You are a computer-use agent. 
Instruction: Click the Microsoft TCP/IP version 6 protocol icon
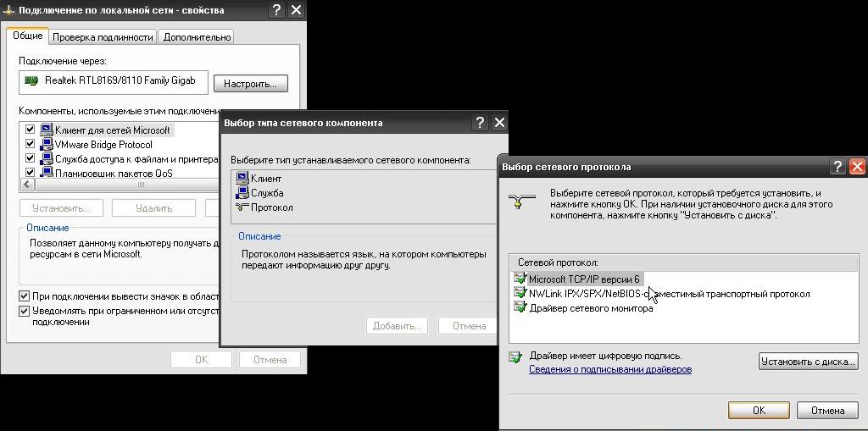coord(520,279)
